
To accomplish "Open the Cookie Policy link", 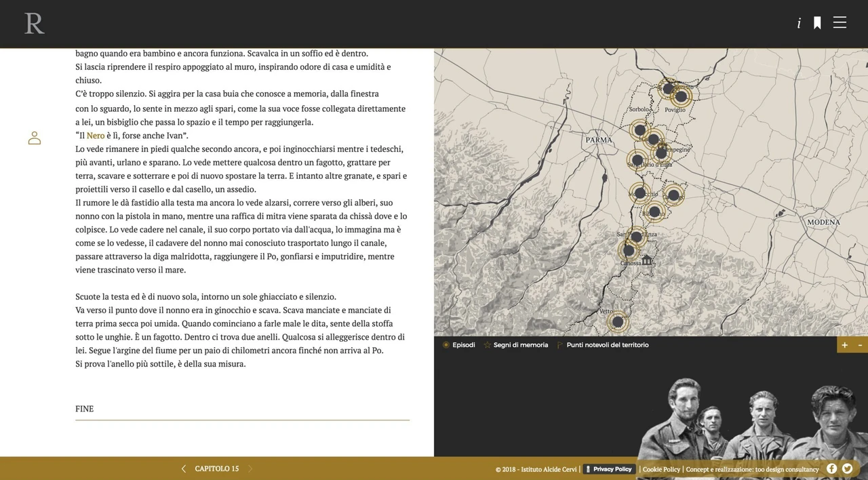I will point(661,469).
